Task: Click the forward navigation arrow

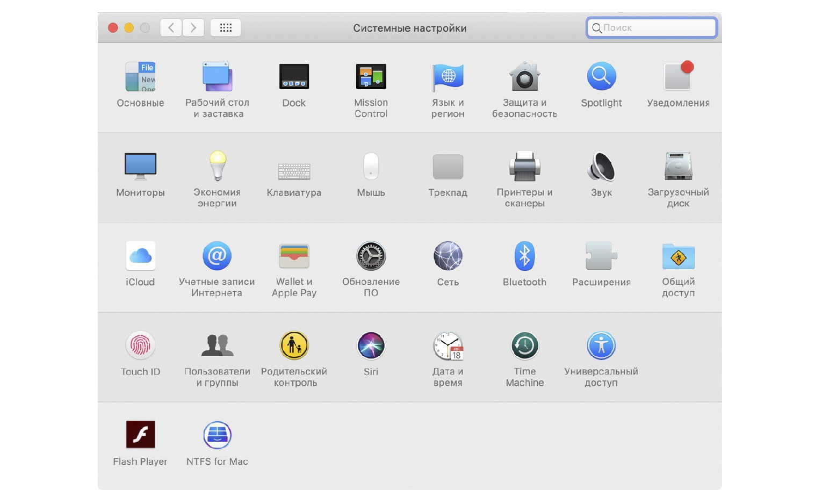Action: (x=193, y=28)
